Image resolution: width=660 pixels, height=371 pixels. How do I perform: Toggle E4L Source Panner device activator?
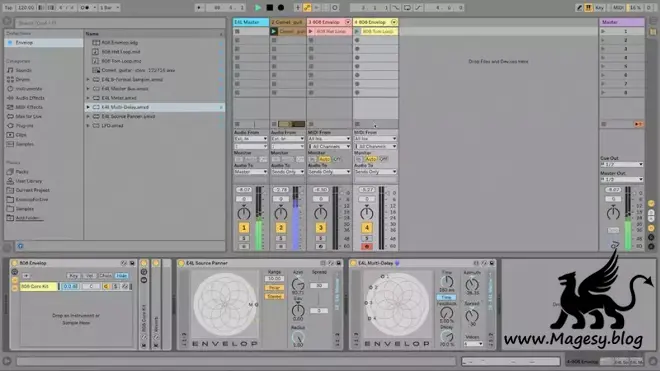click(181, 263)
